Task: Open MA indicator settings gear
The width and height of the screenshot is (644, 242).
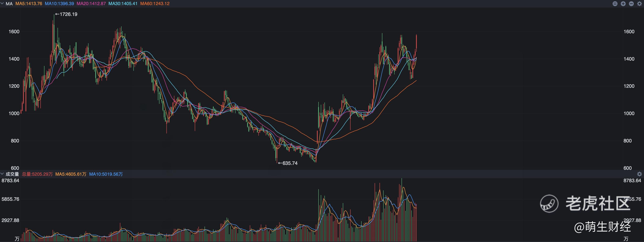Action: (639, 4)
